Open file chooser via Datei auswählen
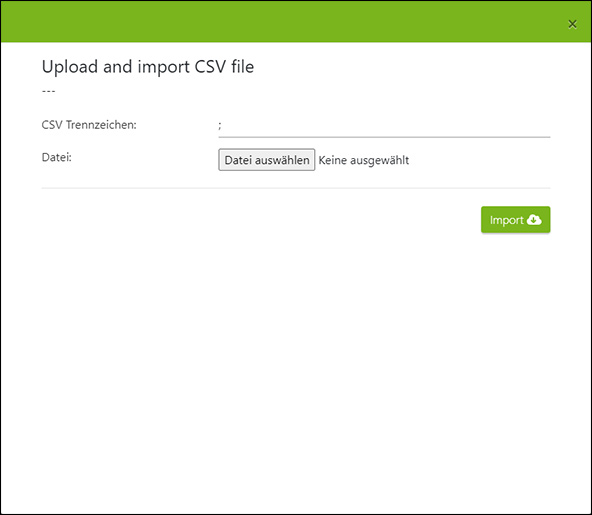 click(267, 160)
